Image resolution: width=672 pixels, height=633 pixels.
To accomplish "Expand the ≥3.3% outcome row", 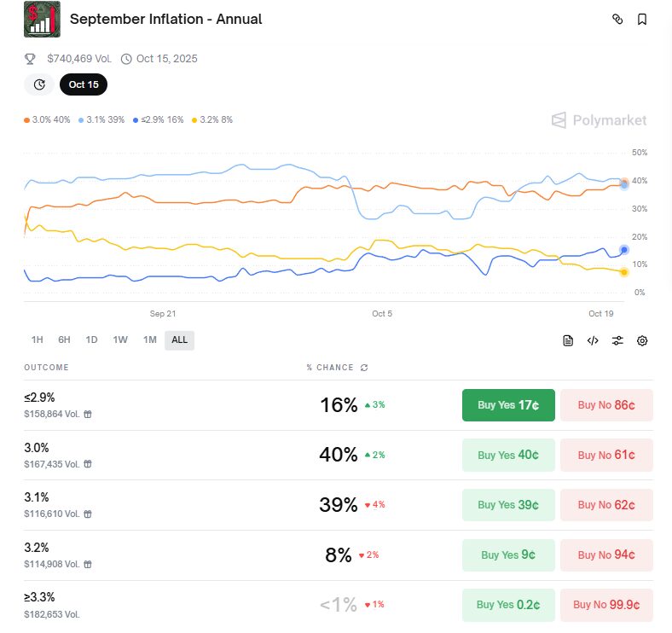I will pyautogui.click(x=171, y=605).
